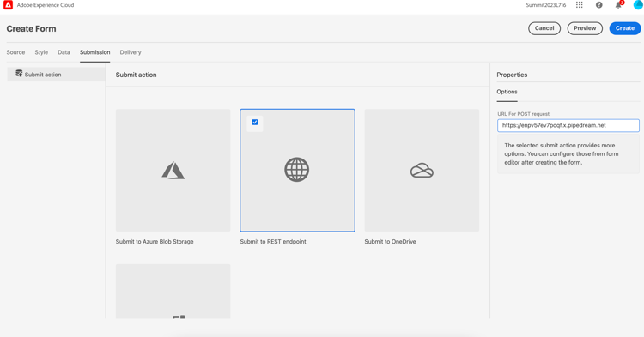Screen dimensions: 644x337
Task: Open the help question mark icon
Action: coord(598,5)
